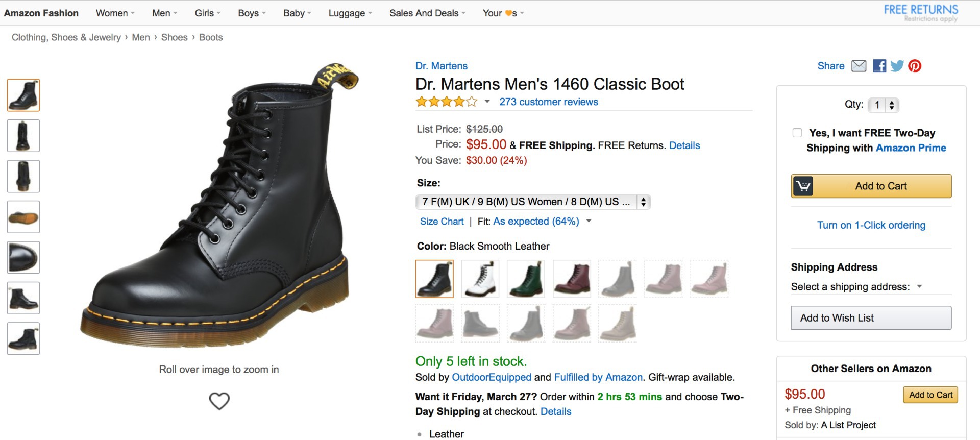Screen dimensions: 980x440
Task: Select the white boot color swatch
Action: coord(480,279)
